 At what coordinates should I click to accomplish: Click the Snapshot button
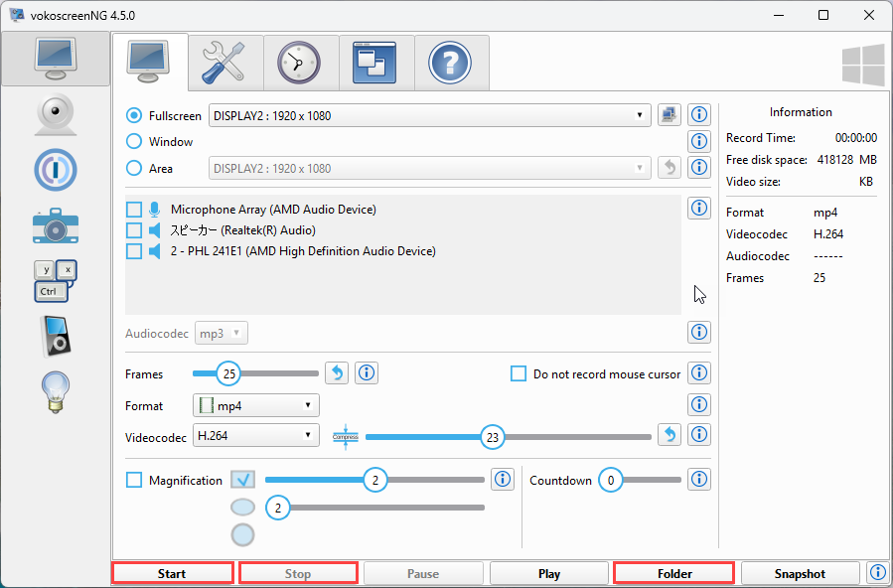coord(801,573)
